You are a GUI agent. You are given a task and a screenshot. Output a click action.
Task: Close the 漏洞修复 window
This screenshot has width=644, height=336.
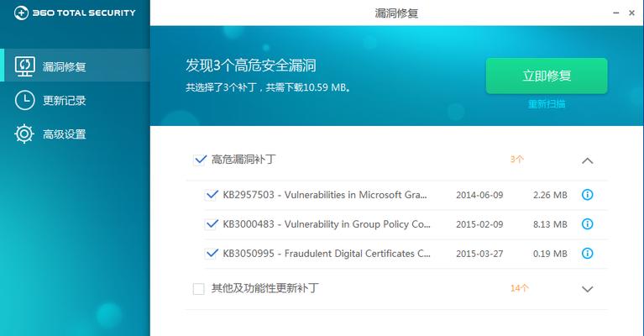click(x=631, y=13)
